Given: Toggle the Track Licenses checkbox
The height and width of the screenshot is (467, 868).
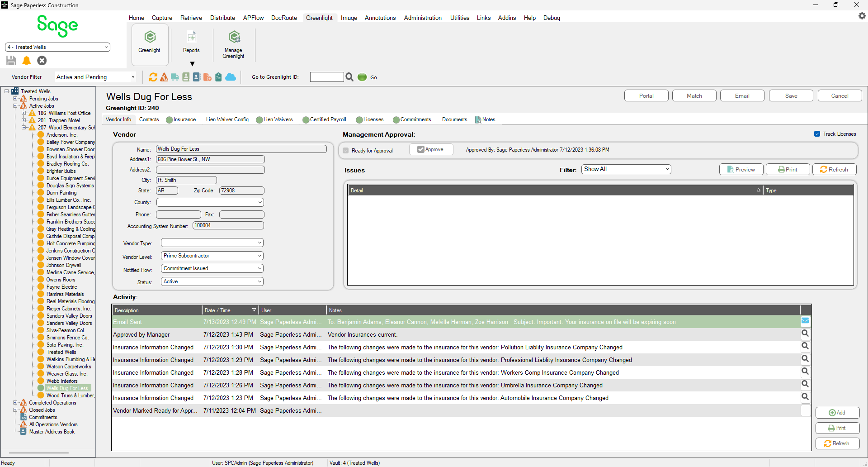Looking at the screenshot, I should [817, 134].
